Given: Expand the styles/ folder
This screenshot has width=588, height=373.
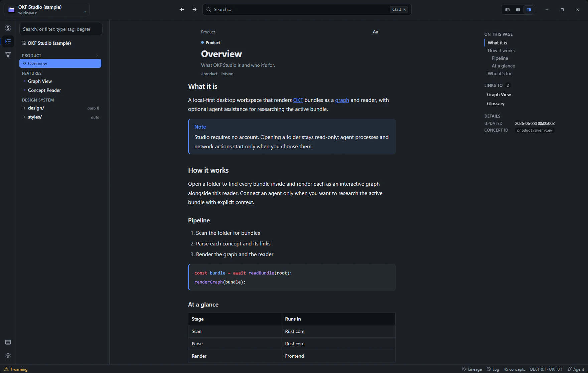Looking at the screenshot, I should coord(24,117).
